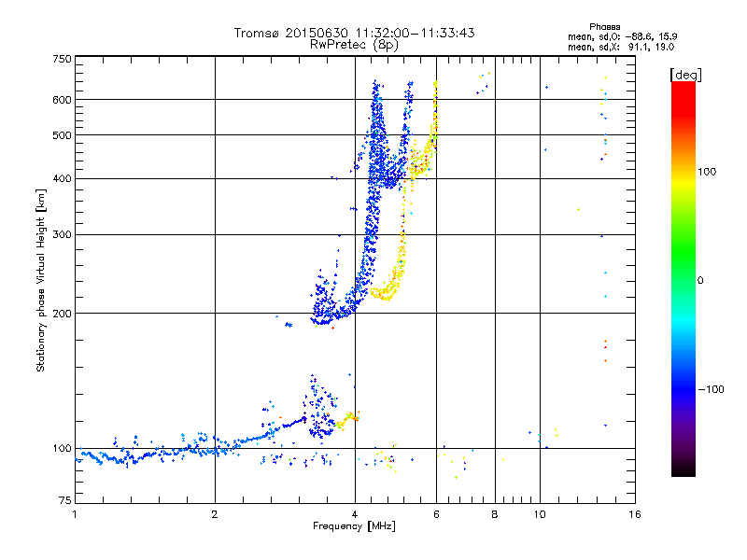The width and height of the screenshot is (747, 560).
Task: Click the colorbar tick label '100'
Action: (707, 172)
